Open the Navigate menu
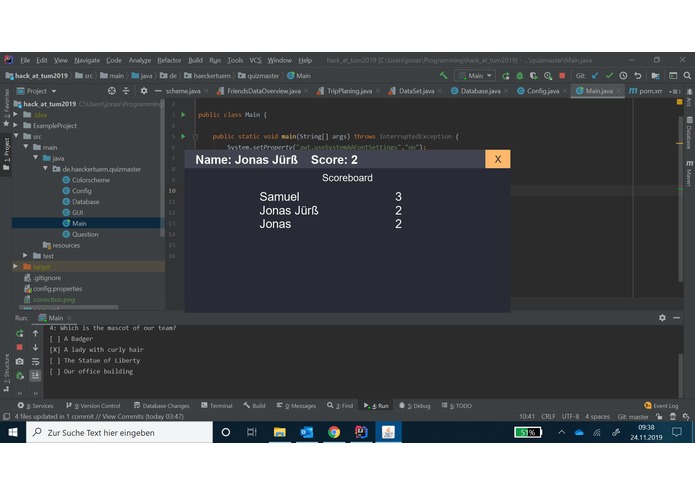This screenshot has width=695, height=494. [87, 60]
